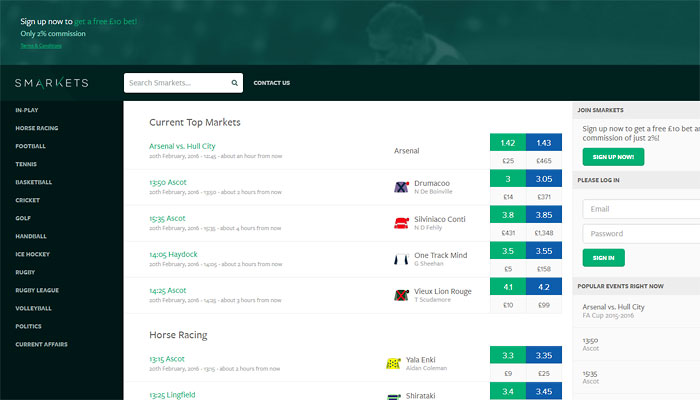Click the Sign Up Now button

point(613,157)
